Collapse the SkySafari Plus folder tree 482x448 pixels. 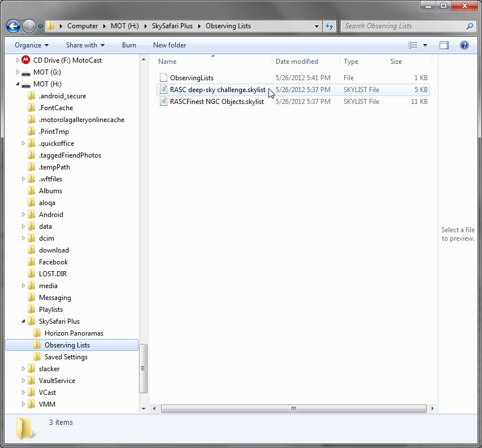[24, 321]
